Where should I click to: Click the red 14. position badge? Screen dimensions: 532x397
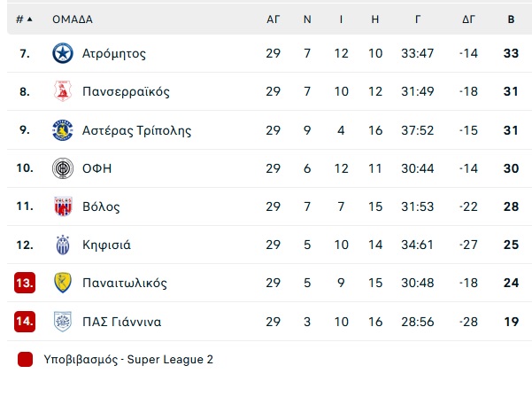tap(25, 322)
